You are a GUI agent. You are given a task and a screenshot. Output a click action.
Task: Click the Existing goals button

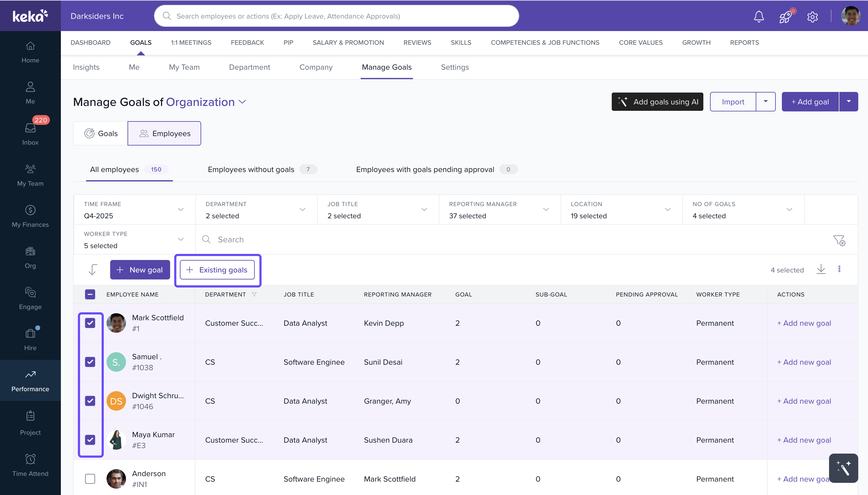click(217, 270)
